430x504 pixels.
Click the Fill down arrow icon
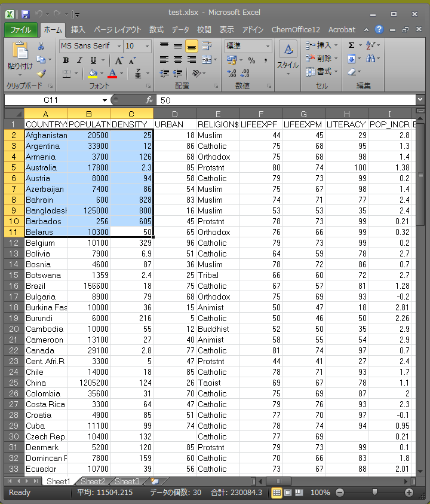click(x=351, y=59)
